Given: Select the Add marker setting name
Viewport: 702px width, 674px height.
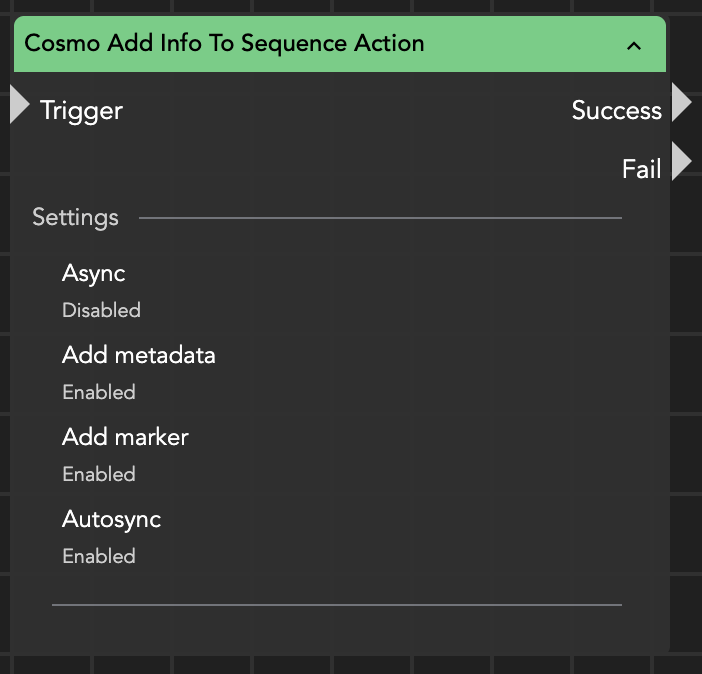Looking at the screenshot, I should point(125,437).
